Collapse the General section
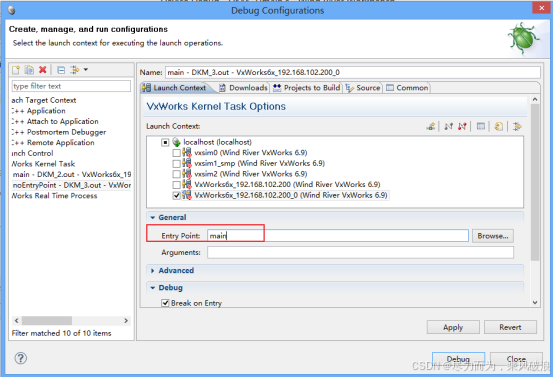The image size is (554, 377). pyautogui.click(x=153, y=218)
